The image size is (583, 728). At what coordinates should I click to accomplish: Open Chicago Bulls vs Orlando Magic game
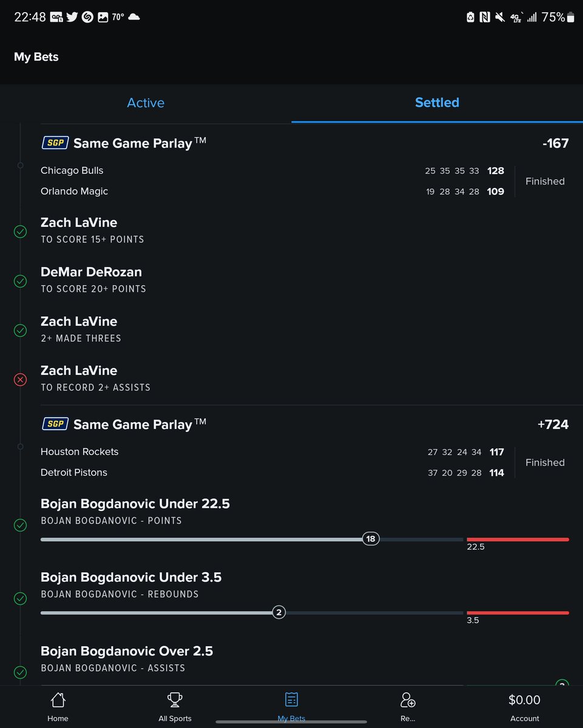coord(305,181)
